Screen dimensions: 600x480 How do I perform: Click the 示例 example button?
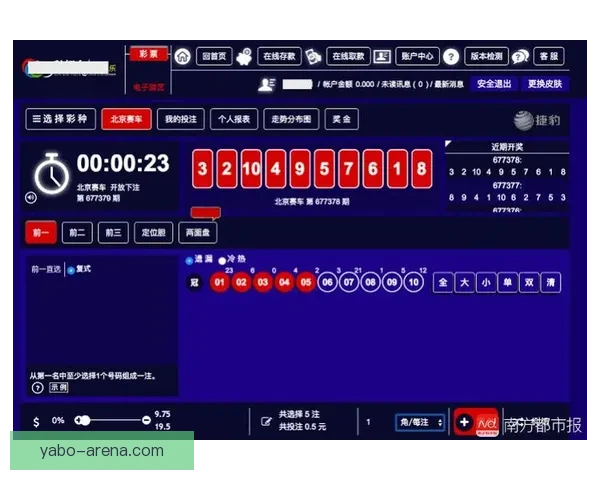[59, 387]
